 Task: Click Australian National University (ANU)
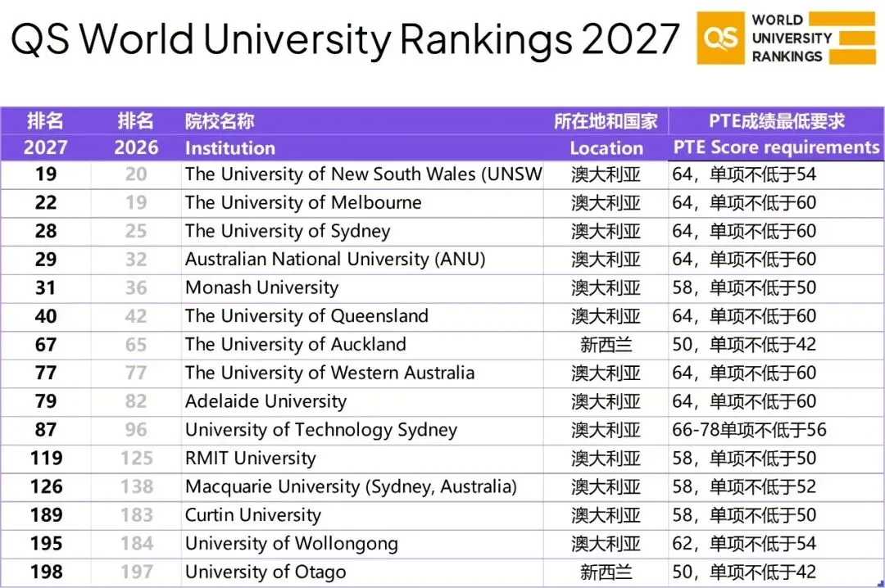pos(335,259)
